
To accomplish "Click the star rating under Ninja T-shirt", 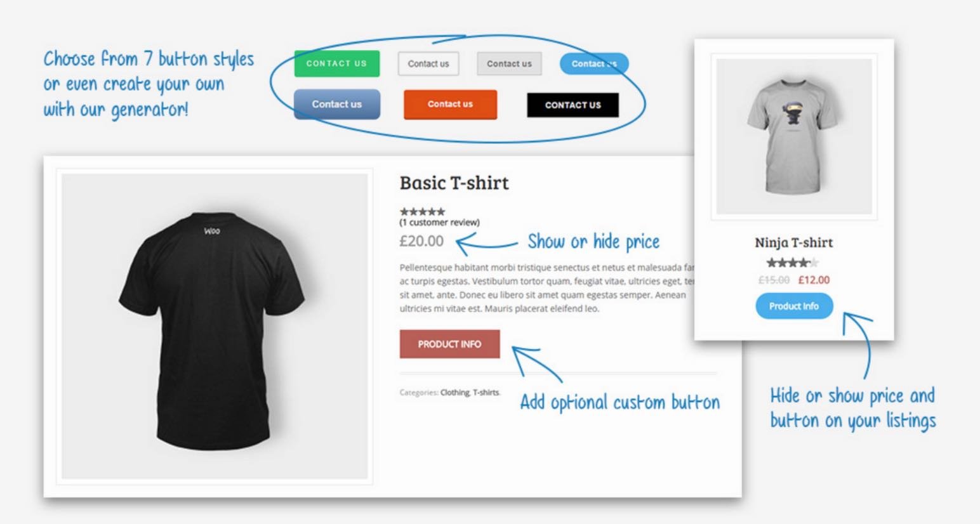I will click(x=793, y=262).
